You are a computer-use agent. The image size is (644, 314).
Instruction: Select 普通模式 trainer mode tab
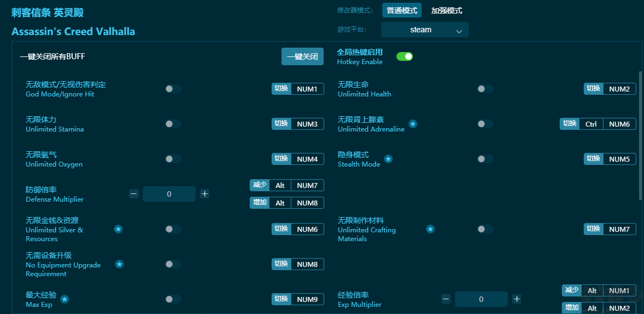(402, 11)
